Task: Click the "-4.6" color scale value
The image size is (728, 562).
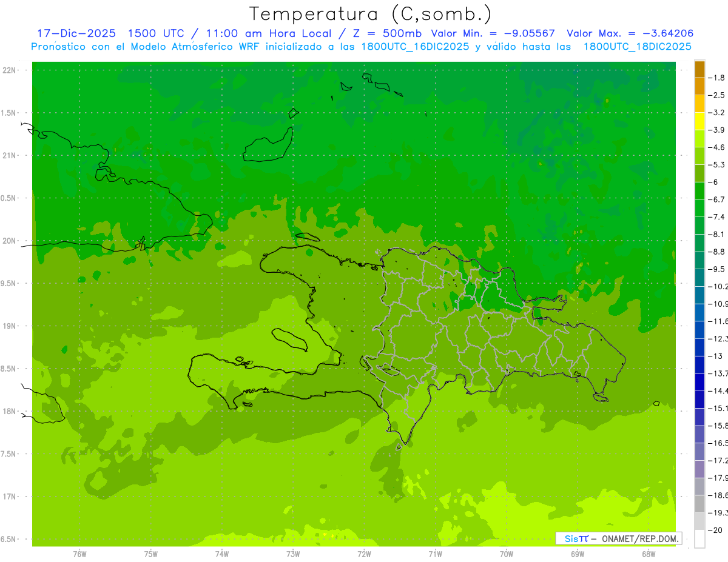Action: (716, 147)
